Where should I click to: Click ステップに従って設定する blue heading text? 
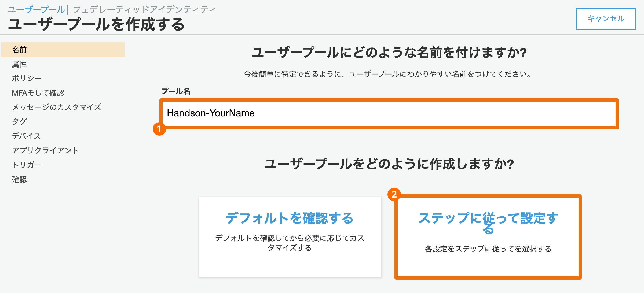click(488, 218)
